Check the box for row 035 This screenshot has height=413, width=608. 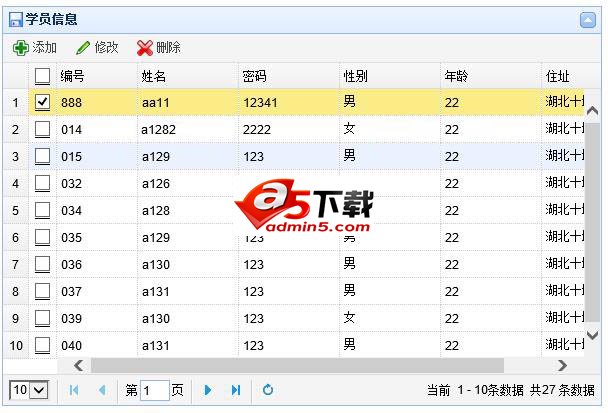click(x=42, y=237)
